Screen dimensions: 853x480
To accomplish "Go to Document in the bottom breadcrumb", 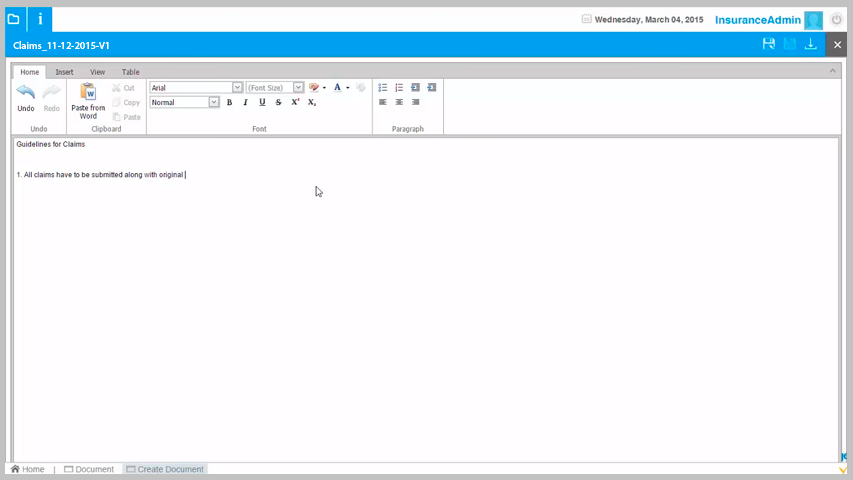I will 89,469.
